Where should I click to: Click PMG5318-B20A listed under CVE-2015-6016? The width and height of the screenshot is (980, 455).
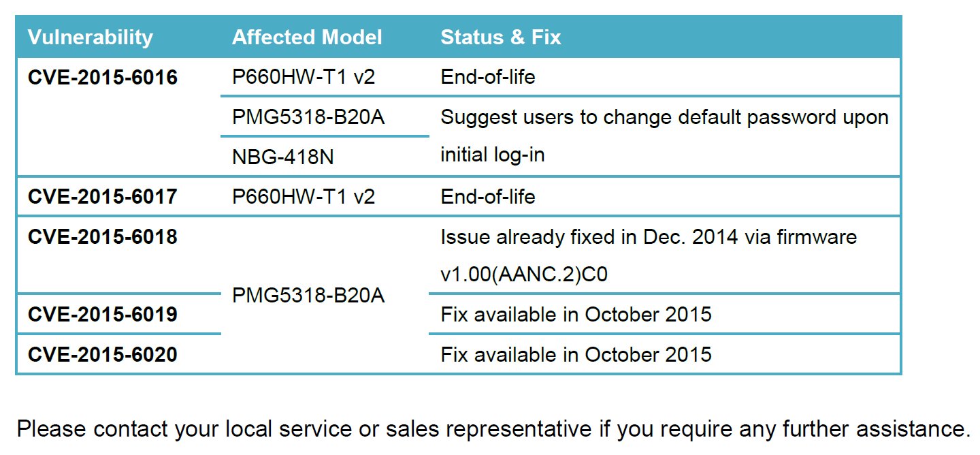pos(308,118)
